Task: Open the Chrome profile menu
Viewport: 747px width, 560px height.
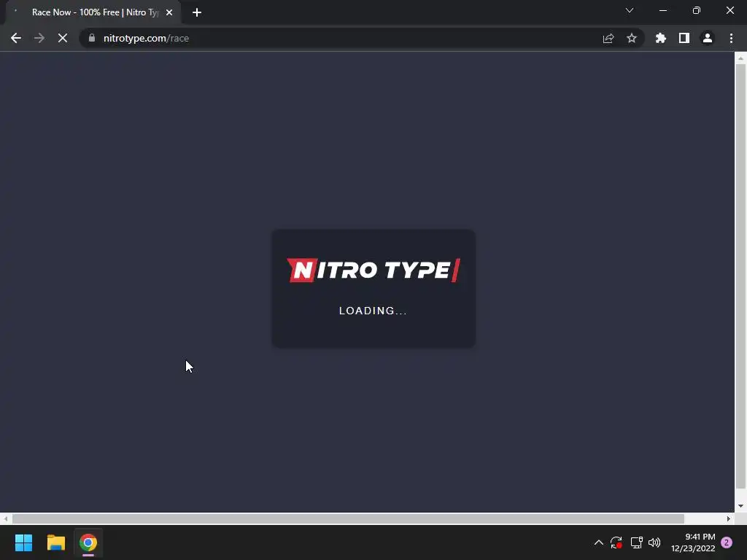Action: (708, 38)
